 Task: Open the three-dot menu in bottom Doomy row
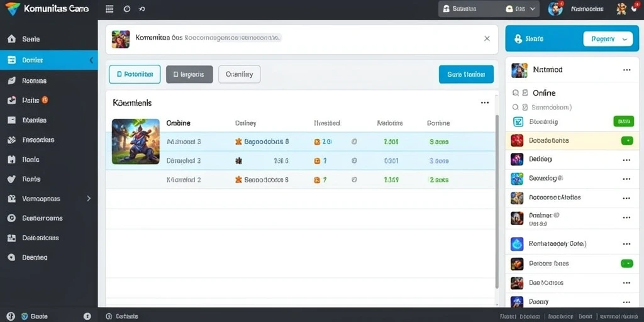coord(626,301)
